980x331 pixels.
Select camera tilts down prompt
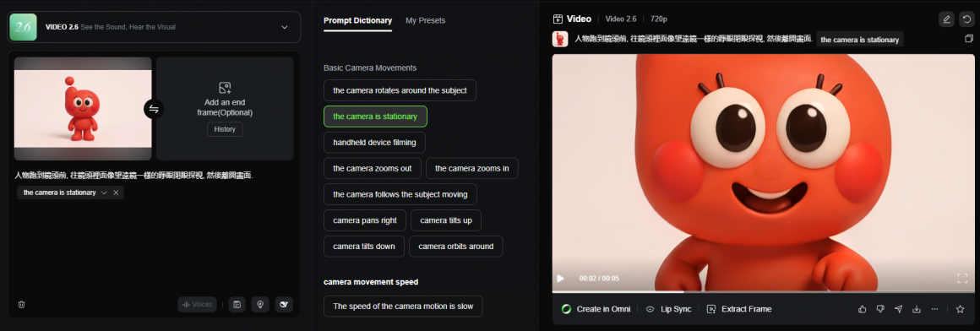click(364, 247)
